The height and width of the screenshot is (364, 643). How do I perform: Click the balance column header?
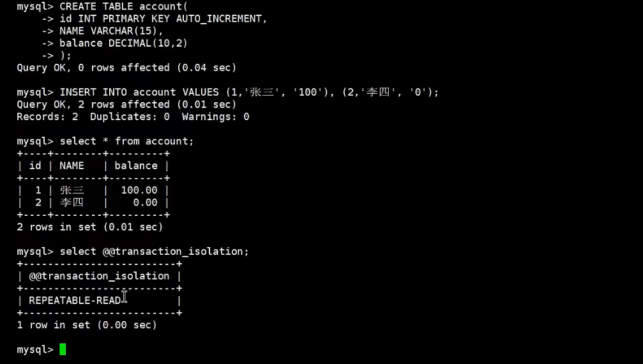pos(136,165)
